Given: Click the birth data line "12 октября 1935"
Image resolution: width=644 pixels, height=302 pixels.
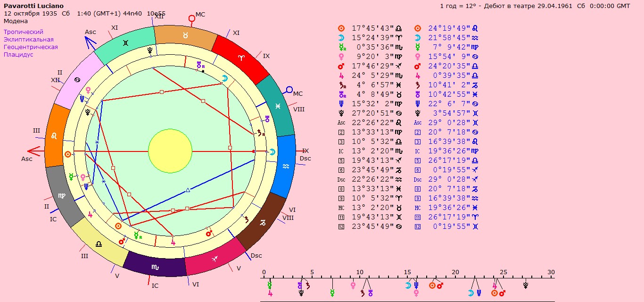Looking at the screenshot, I should 31,13.
